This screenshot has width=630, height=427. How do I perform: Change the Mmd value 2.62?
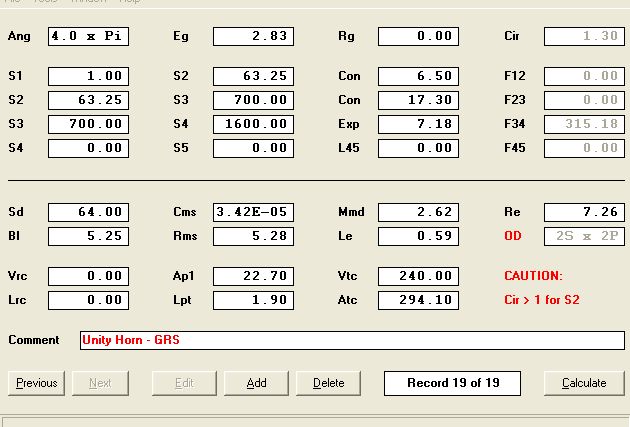pyautogui.click(x=418, y=212)
